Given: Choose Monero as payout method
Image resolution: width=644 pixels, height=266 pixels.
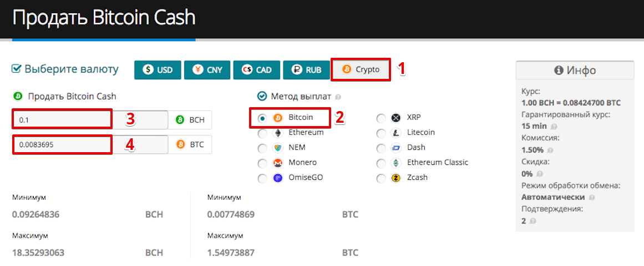Looking at the screenshot, I should tap(262, 164).
